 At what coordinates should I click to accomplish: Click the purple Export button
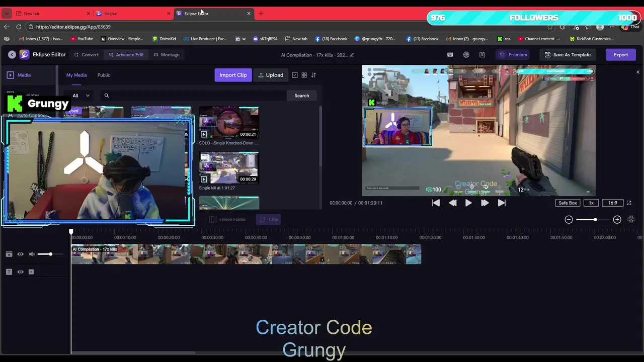(x=620, y=55)
